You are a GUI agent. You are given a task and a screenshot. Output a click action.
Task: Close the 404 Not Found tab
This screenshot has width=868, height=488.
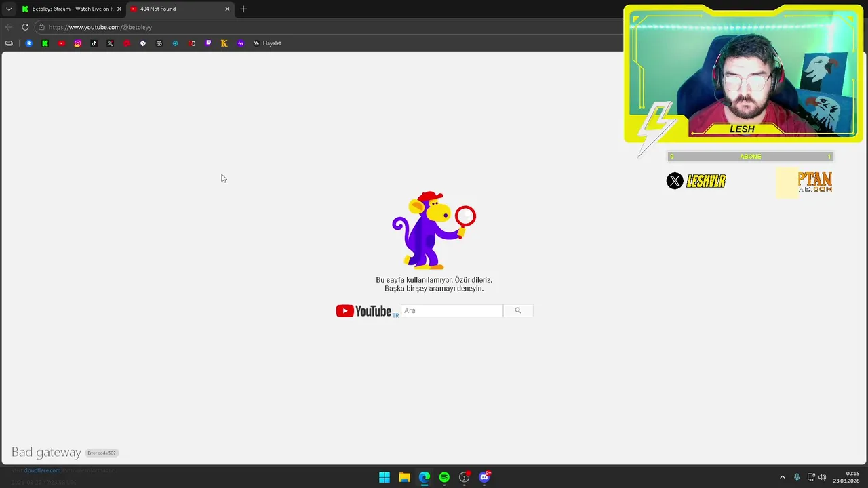(227, 9)
